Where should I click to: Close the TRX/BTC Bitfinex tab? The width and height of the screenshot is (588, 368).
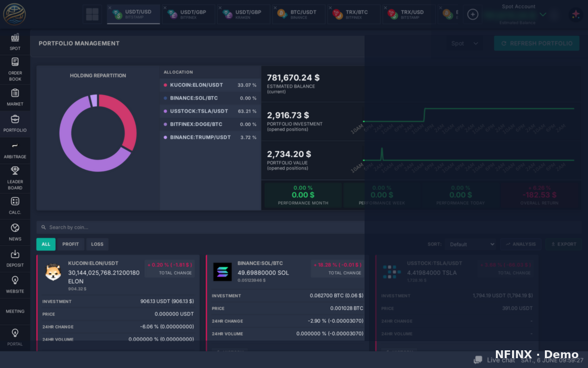pos(330,8)
